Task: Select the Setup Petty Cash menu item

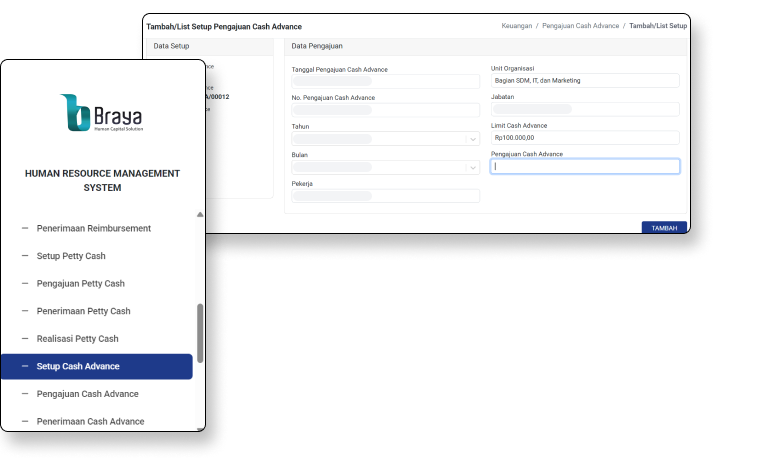Action: 70,256
